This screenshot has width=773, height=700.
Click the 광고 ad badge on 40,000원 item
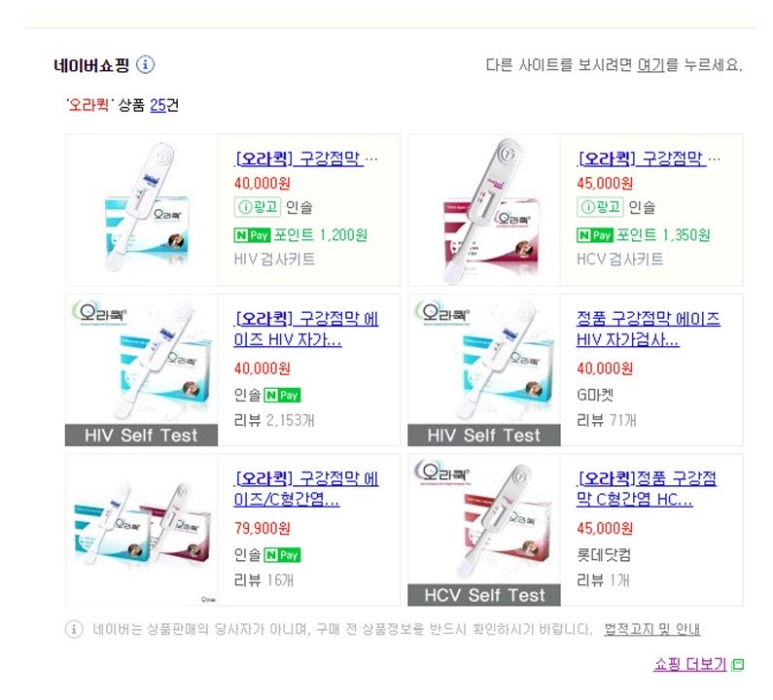tap(258, 207)
